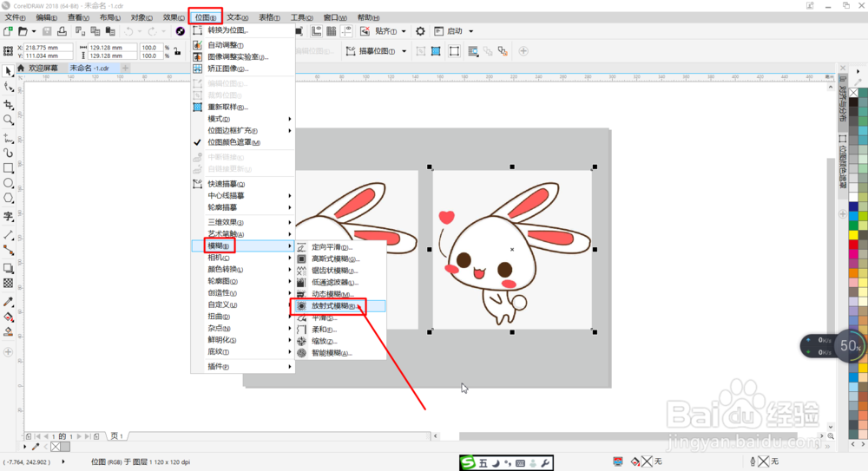Image resolution: width=868 pixels, height=471 pixels.
Task: Open the 文件 menu
Action: [x=15, y=17]
